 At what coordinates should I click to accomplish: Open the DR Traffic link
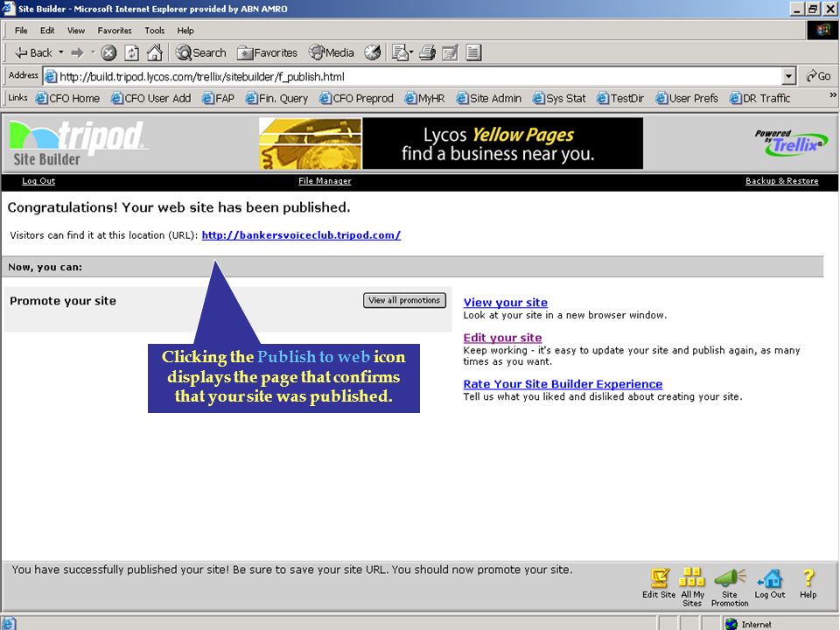point(759,99)
